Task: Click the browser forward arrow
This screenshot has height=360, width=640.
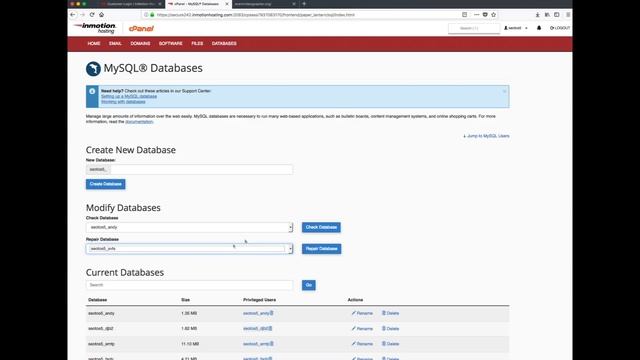Action: pyautogui.click(x=82, y=15)
